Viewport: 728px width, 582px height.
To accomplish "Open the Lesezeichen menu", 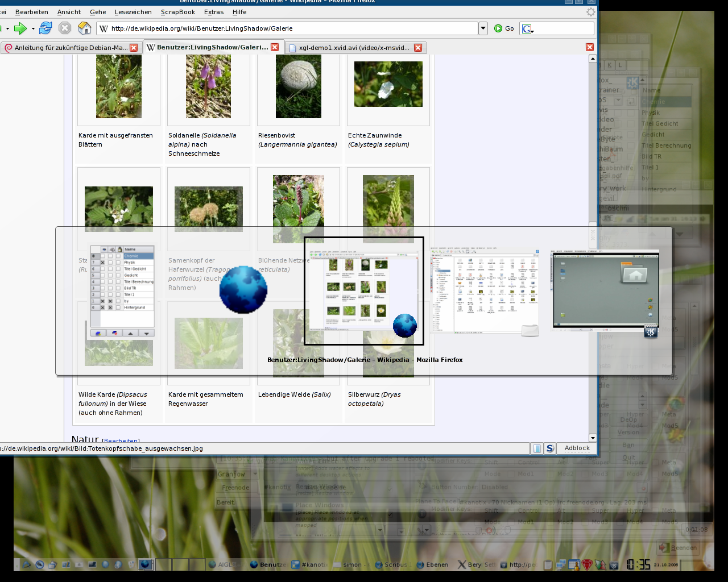I will (x=133, y=12).
